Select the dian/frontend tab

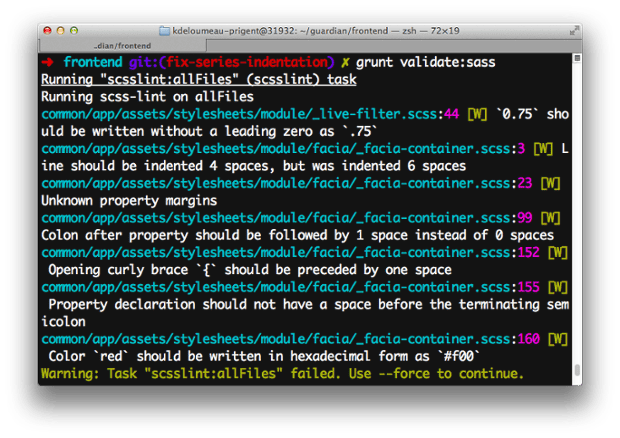pos(121,46)
